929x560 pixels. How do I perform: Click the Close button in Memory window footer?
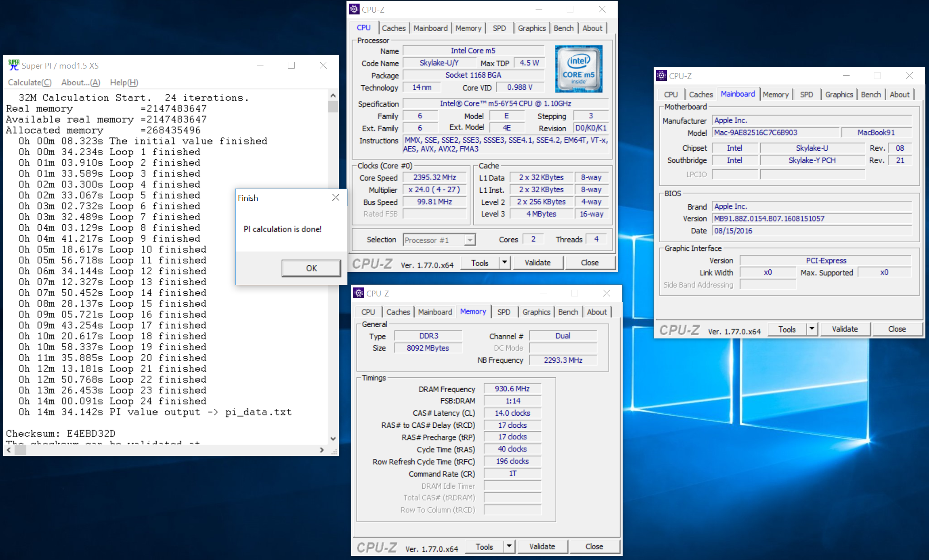(x=594, y=546)
